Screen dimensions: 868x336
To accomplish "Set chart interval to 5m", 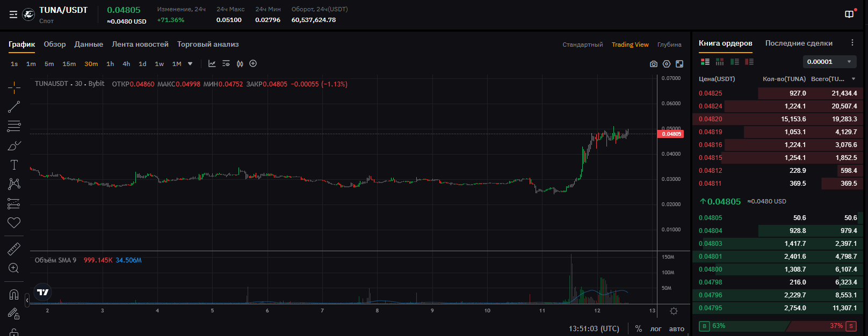I will click(x=49, y=64).
